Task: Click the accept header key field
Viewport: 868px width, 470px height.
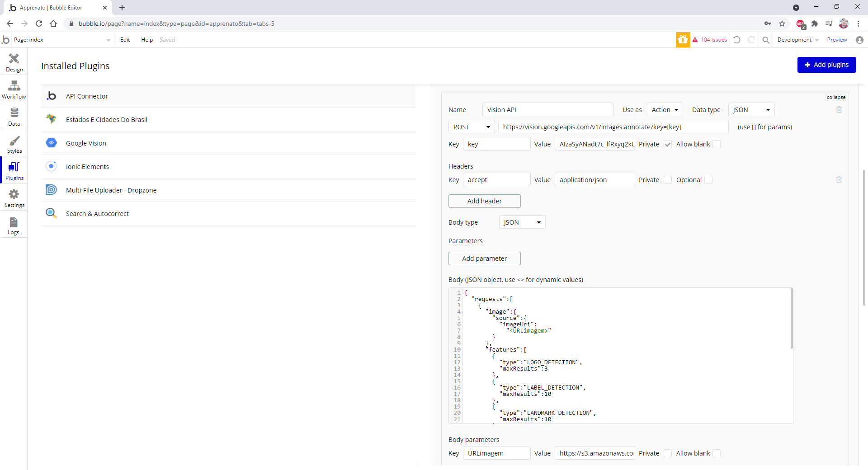Action: [x=496, y=180]
